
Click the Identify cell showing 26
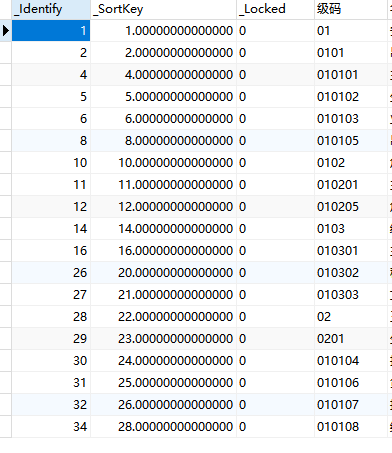tap(51, 273)
